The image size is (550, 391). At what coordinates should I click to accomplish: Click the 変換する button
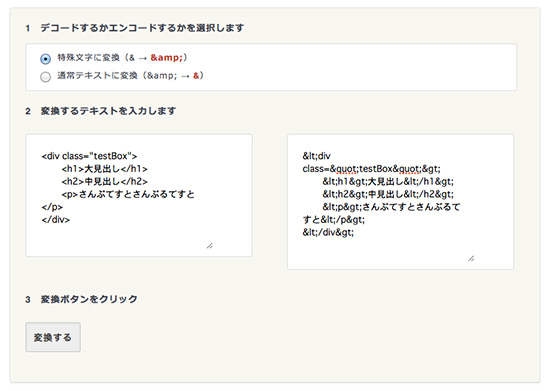pyautogui.click(x=53, y=337)
